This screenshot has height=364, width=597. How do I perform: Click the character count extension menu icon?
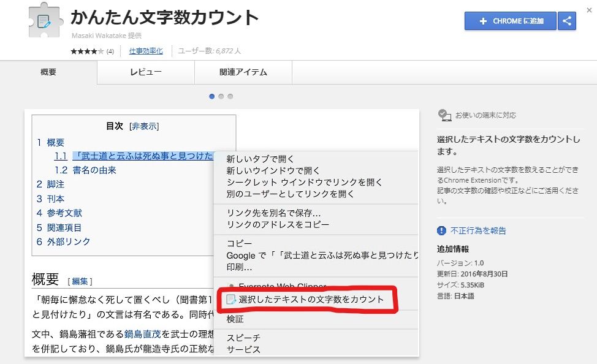(x=231, y=300)
